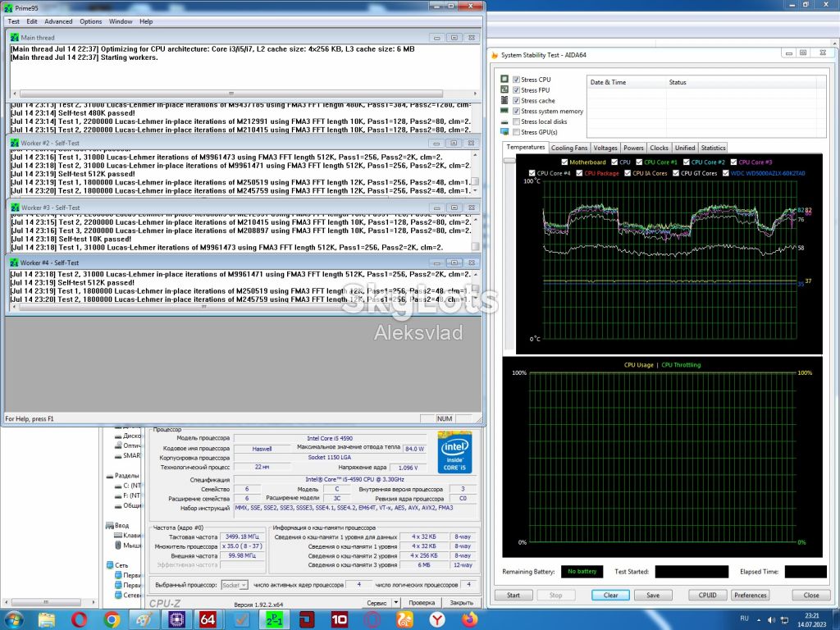This screenshot has width=840, height=630.
Task: Open the Сервис dropdown arrow in CPU-Z
Action: tap(396, 603)
